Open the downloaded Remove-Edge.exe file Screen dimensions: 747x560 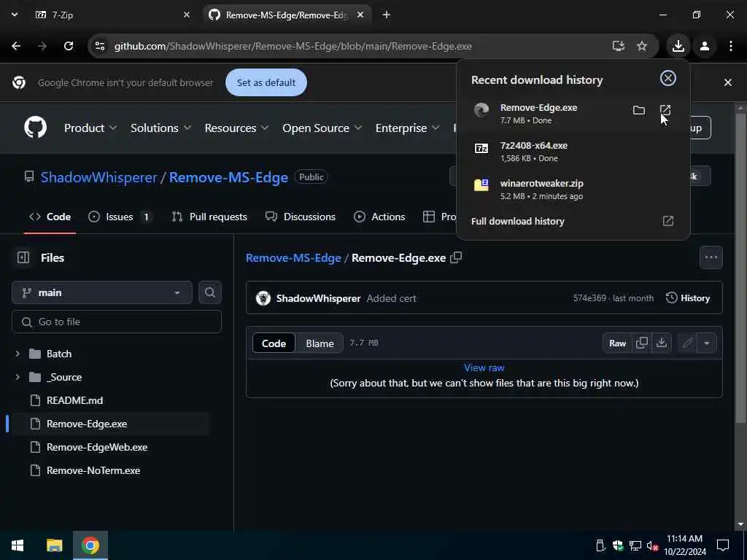[x=665, y=111]
